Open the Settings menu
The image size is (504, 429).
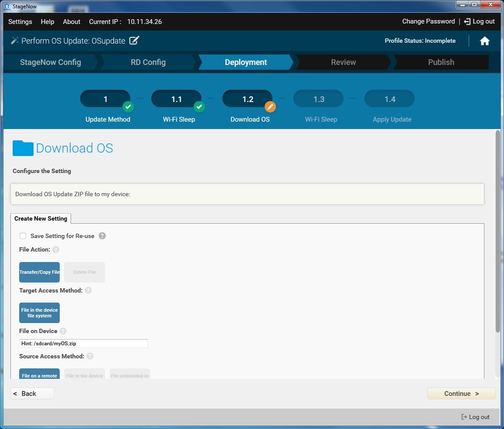click(x=20, y=22)
